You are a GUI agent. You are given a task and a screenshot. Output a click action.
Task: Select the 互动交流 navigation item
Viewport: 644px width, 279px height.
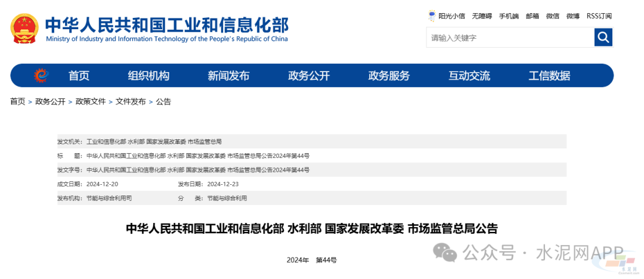(x=469, y=76)
